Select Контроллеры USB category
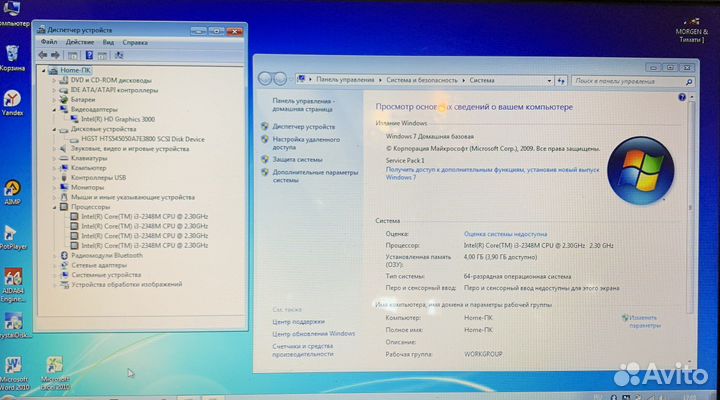The width and height of the screenshot is (720, 400). coord(98,178)
